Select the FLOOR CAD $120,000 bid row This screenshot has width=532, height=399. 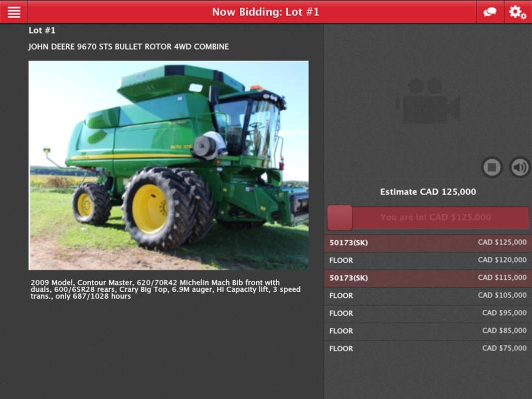click(428, 260)
